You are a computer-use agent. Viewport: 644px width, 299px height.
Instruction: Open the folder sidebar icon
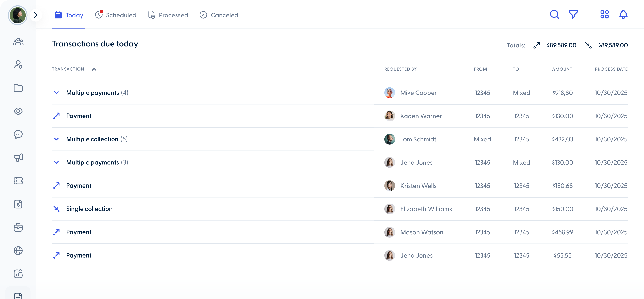pyautogui.click(x=18, y=88)
